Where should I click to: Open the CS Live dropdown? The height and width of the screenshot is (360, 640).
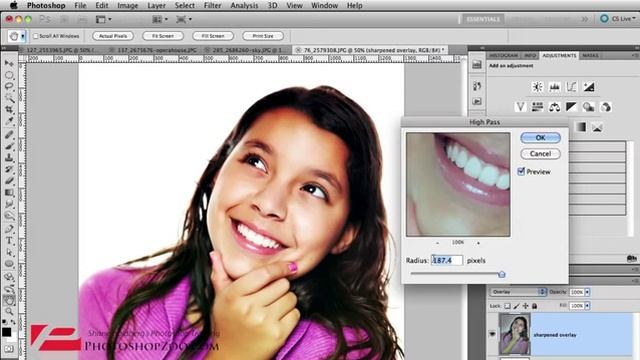point(618,19)
